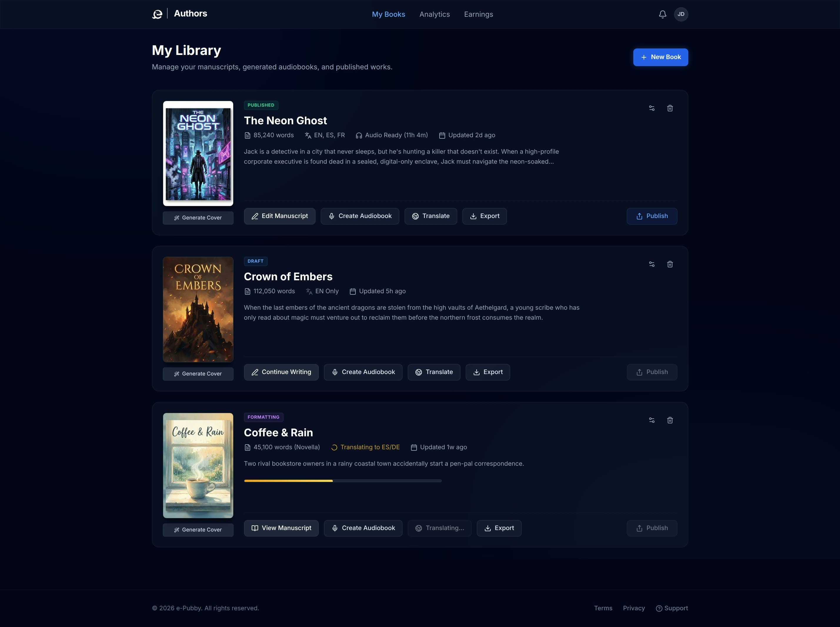This screenshot has width=840, height=627.
Task: View the Terms page
Action: (x=603, y=608)
